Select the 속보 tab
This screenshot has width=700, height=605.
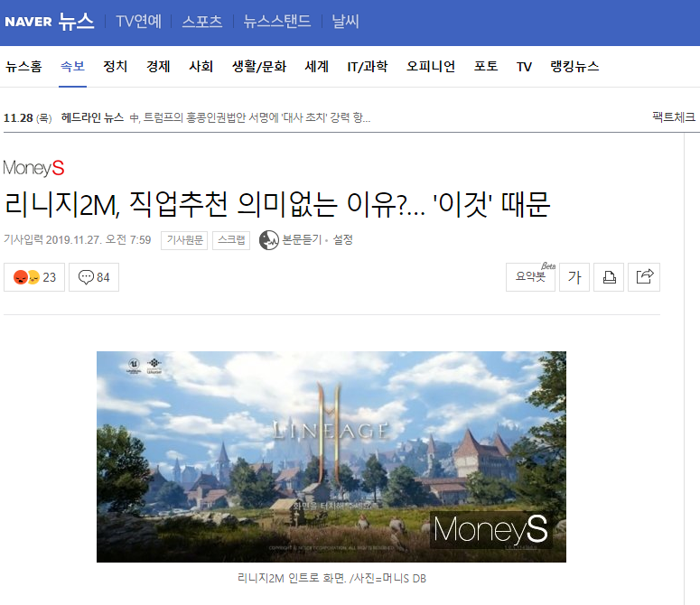[x=73, y=67]
